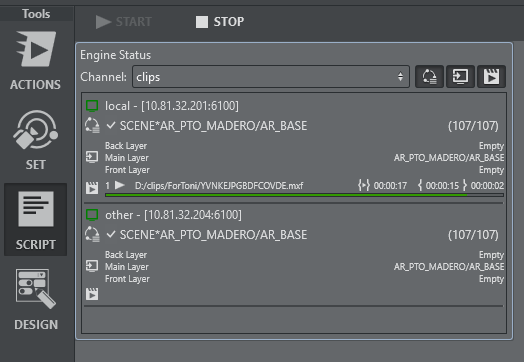Click the START button
The height and width of the screenshot is (362, 524).
124,22
